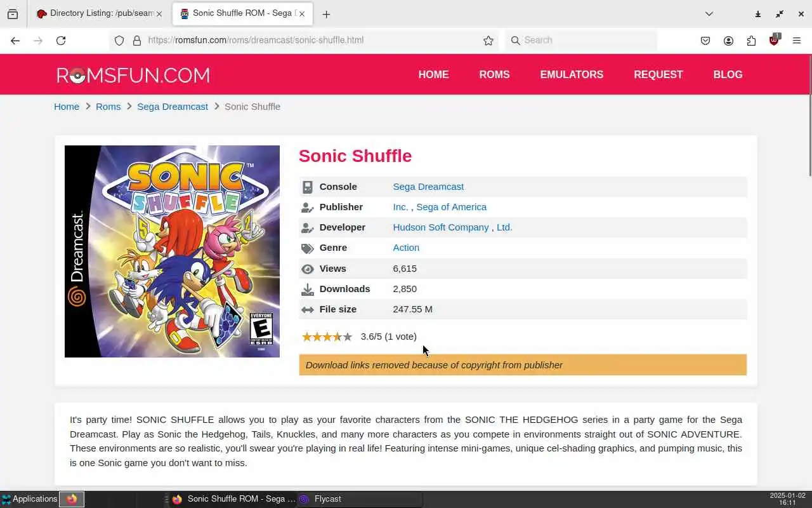Open a new tab with the plus button
Screen dimensions: 812x508
tap(326, 14)
